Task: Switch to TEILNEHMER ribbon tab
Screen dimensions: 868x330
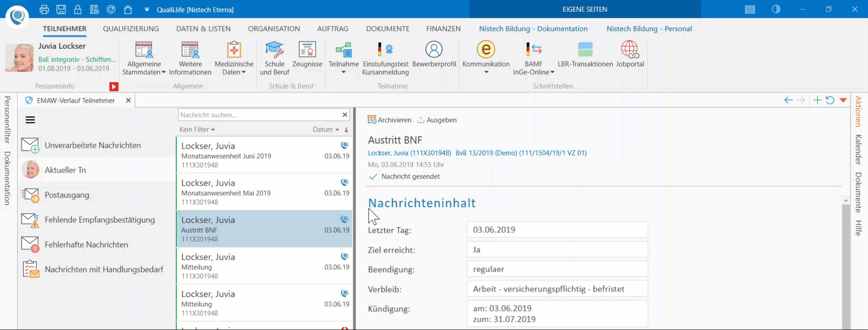Action: click(64, 29)
